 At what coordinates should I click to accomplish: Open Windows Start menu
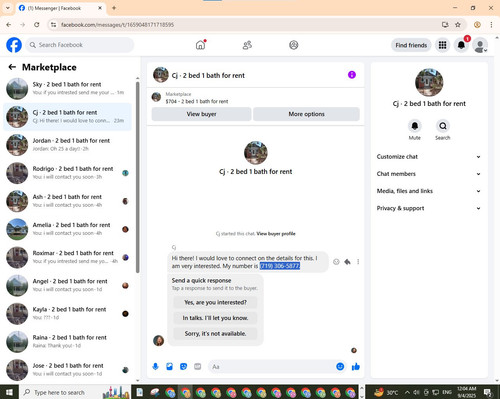click(x=9, y=392)
